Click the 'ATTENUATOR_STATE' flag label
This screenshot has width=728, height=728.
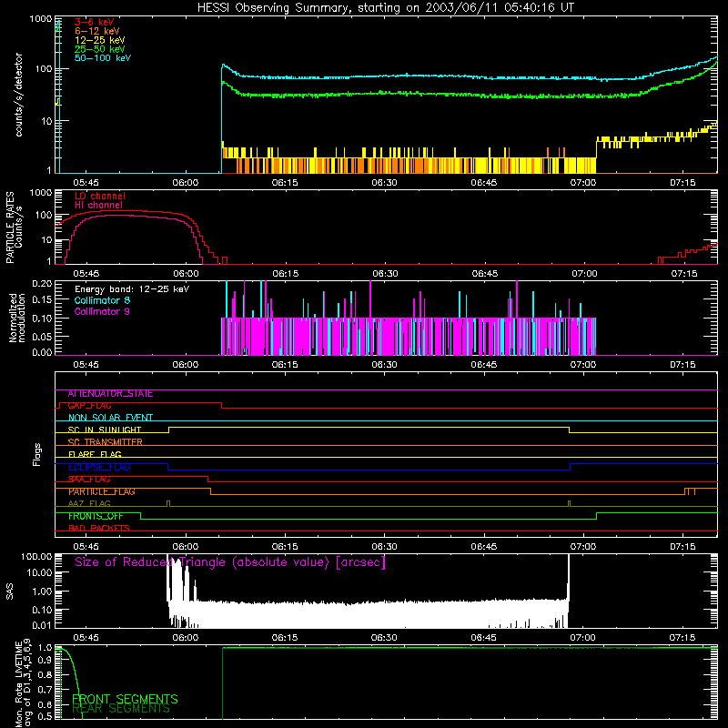click(110, 394)
